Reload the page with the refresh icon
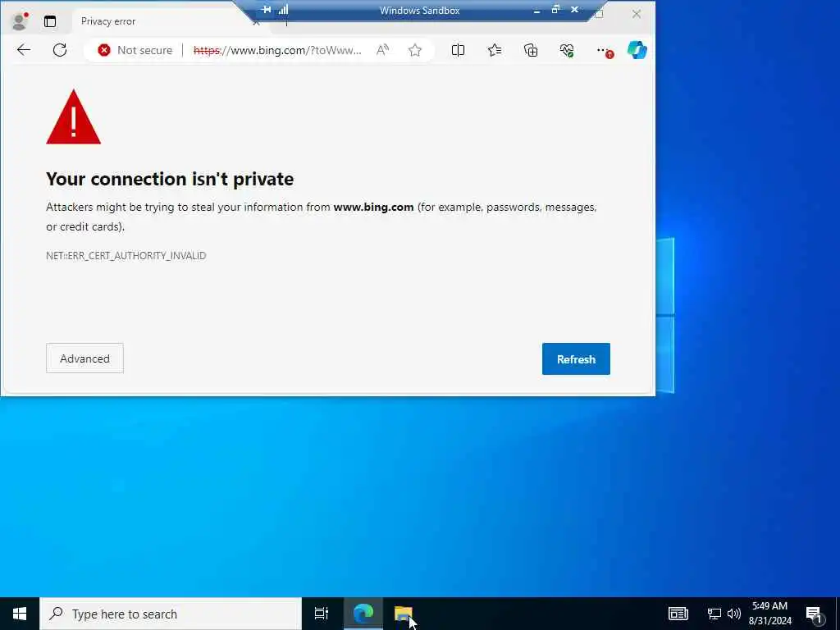This screenshot has height=630, width=840. (x=60, y=50)
